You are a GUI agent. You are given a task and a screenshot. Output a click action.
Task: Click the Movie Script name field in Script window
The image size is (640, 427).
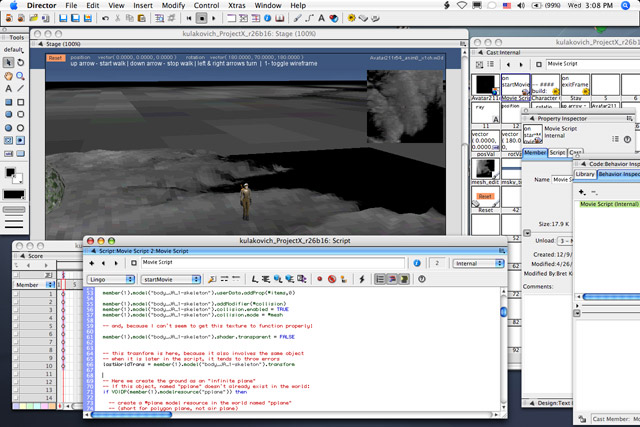point(273,262)
